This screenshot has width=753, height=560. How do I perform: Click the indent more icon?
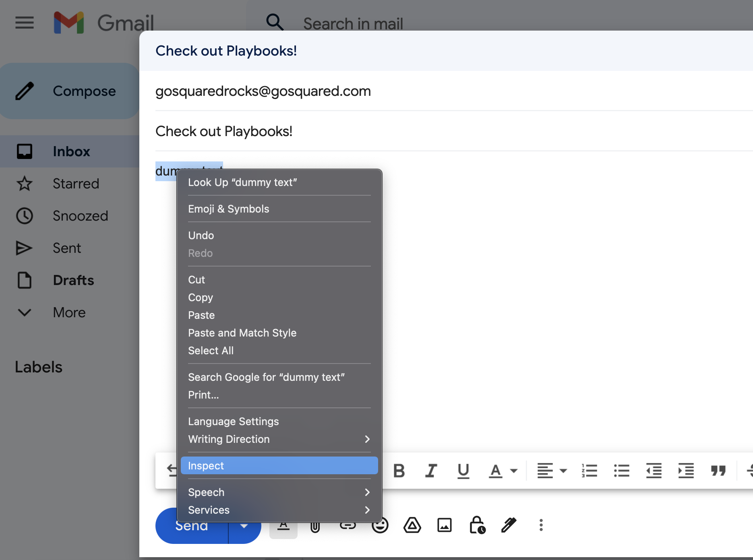pos(686,471)
